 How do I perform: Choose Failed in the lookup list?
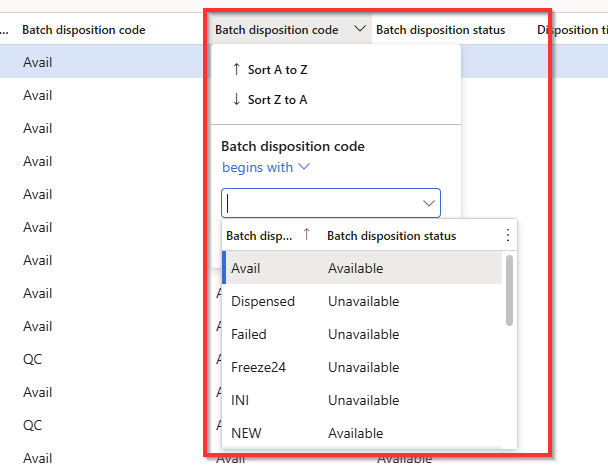click(249, 335)
